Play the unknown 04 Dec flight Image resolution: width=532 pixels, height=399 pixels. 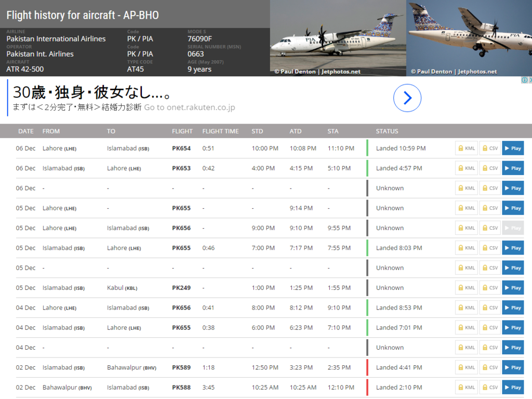(513, 348)
